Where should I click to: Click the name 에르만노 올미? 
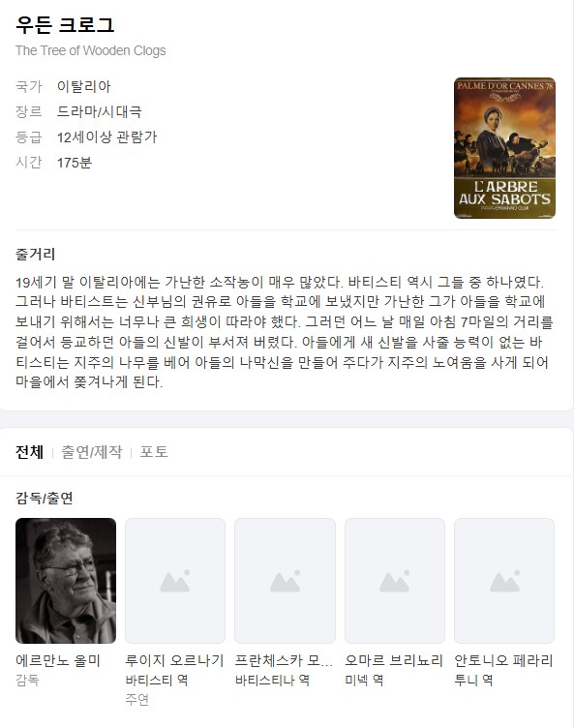(x=58, y=660)
